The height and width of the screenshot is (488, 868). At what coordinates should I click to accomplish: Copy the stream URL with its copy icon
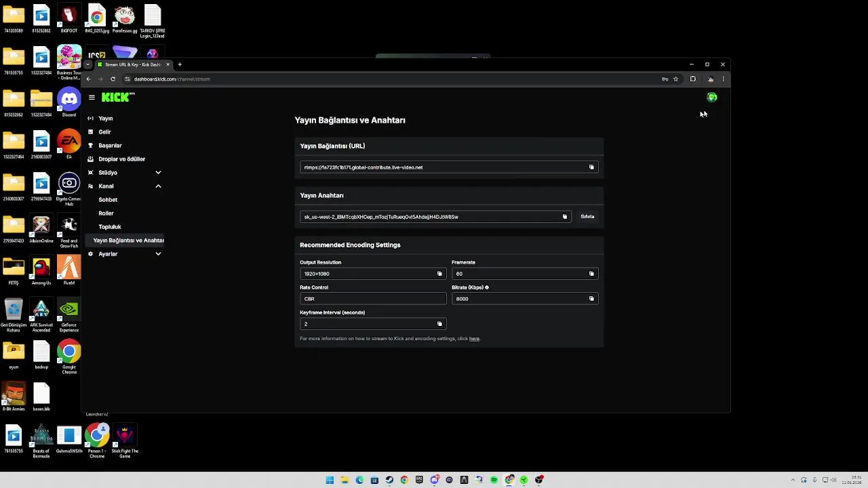point(591,167)
